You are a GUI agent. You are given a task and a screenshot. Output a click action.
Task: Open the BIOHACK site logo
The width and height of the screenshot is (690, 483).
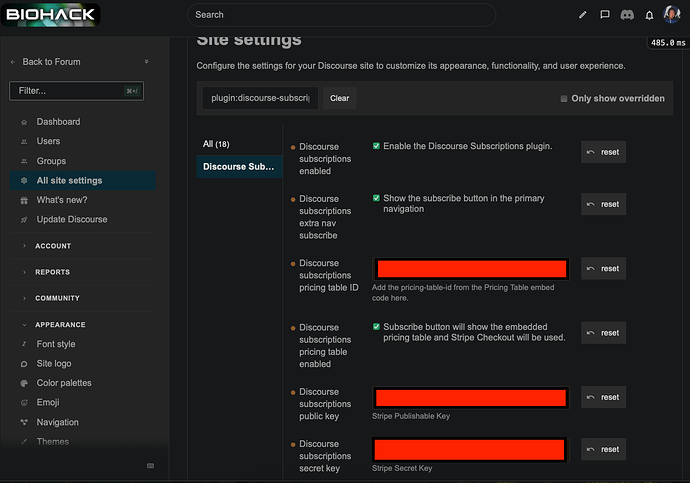coord(51,15)
